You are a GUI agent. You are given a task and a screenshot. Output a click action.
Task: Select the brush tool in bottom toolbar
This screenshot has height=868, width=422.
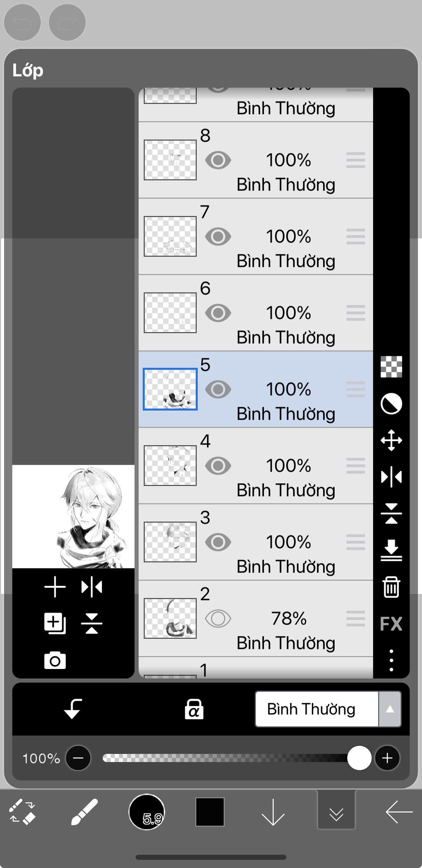pyautogui.click(x=84, y=812)
